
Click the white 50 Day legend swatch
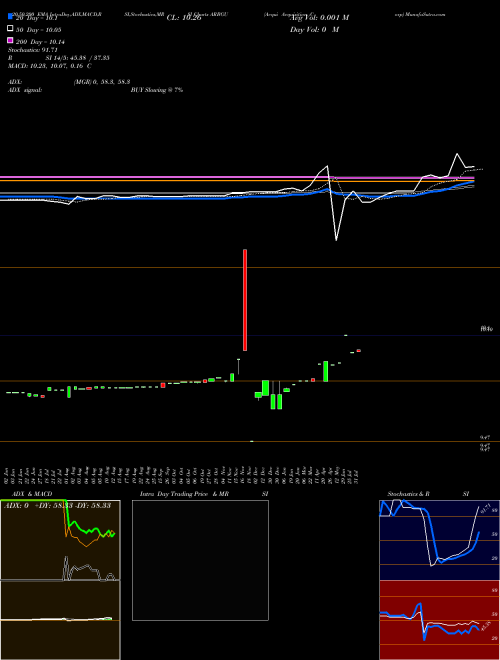10,29
